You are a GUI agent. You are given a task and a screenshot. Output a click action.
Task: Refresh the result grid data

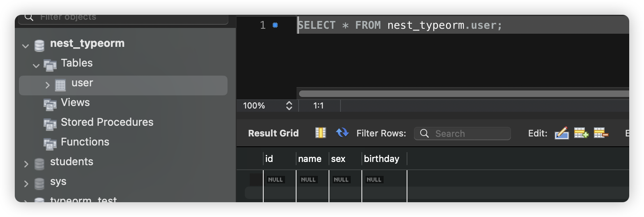pyautogui.click(x=342, y=133)
